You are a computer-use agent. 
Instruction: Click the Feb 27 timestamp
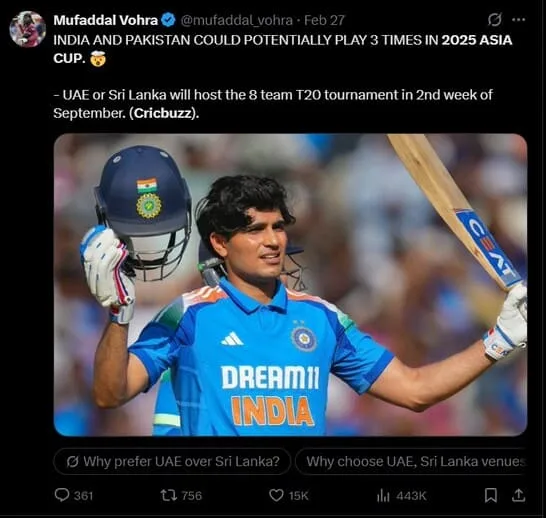coord(324,20)
